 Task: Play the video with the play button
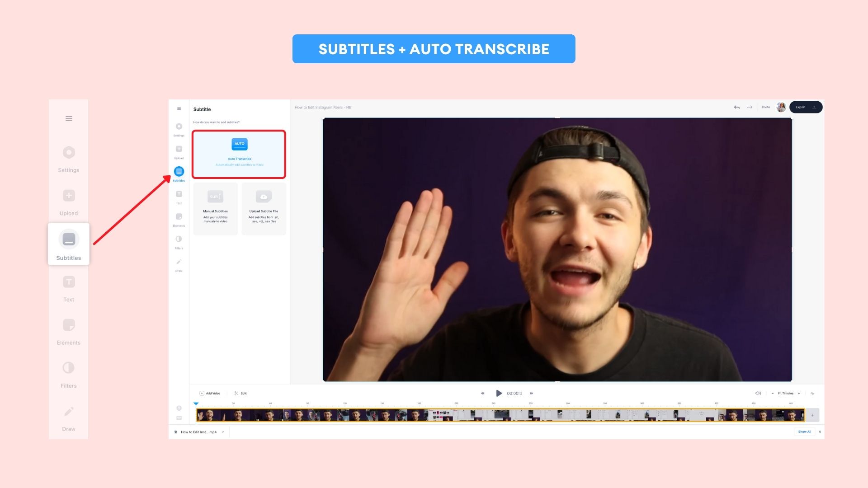(x=499, y=393)
